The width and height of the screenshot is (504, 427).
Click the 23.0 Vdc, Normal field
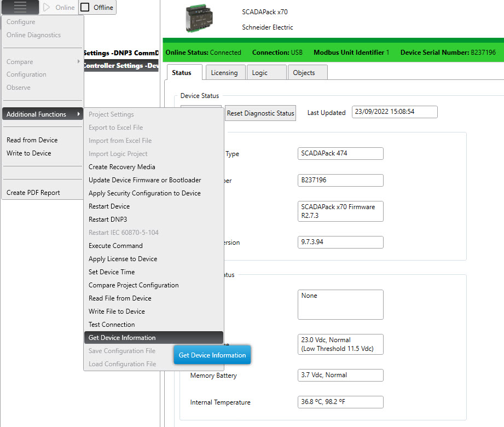point(340,344)
